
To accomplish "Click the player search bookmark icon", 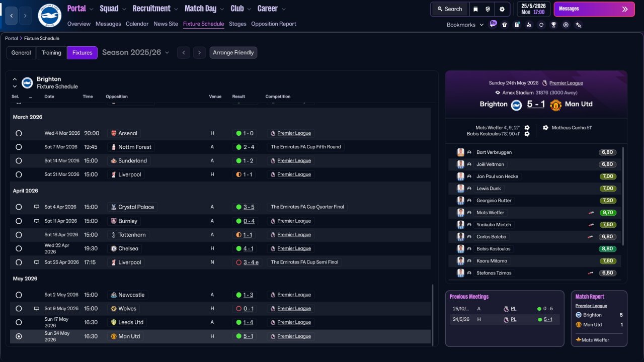I will 529,25.
